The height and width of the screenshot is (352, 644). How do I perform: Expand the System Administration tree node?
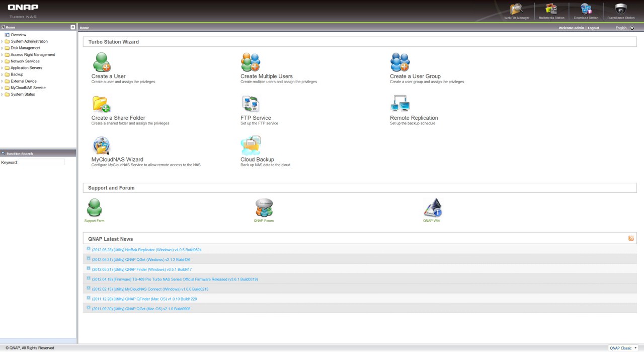[2, 41]
